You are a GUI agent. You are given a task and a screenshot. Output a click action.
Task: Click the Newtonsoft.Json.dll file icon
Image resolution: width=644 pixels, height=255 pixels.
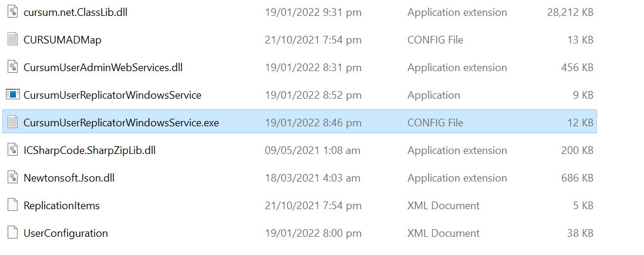click(13, 177)
